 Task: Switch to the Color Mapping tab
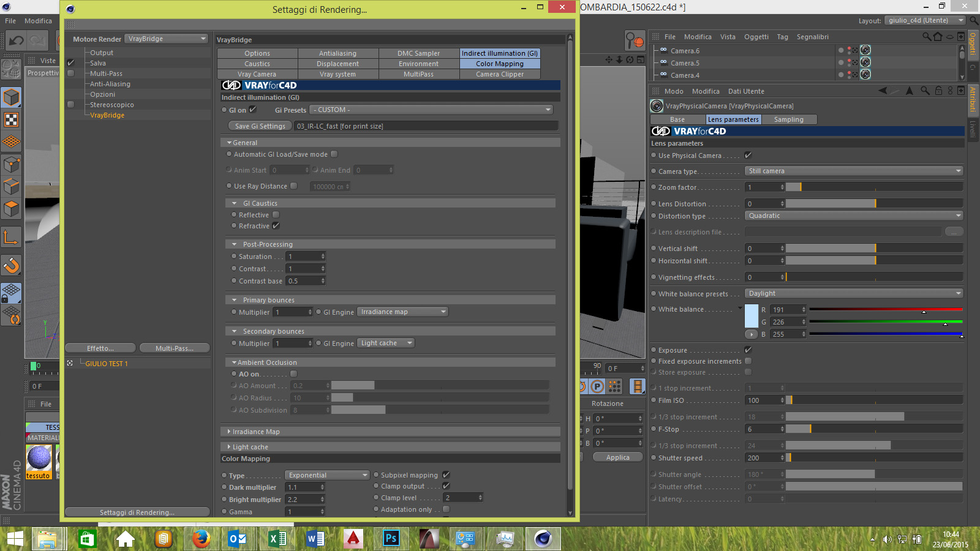(x=500, y=64)
